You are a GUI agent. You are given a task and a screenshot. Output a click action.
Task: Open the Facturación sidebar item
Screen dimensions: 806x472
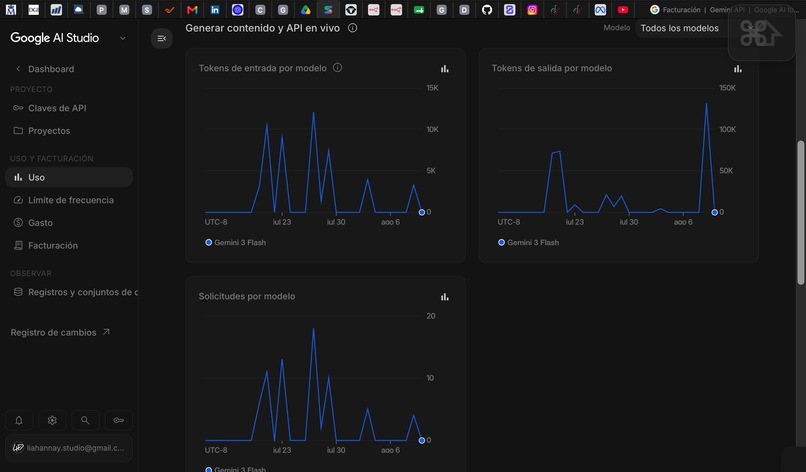click(69, 245)
